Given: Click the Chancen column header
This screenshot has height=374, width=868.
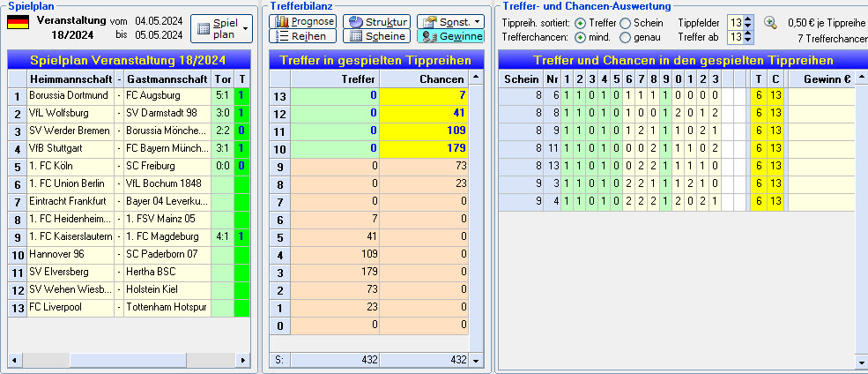Looking at the screenshot, I should [x=424, y=79].
